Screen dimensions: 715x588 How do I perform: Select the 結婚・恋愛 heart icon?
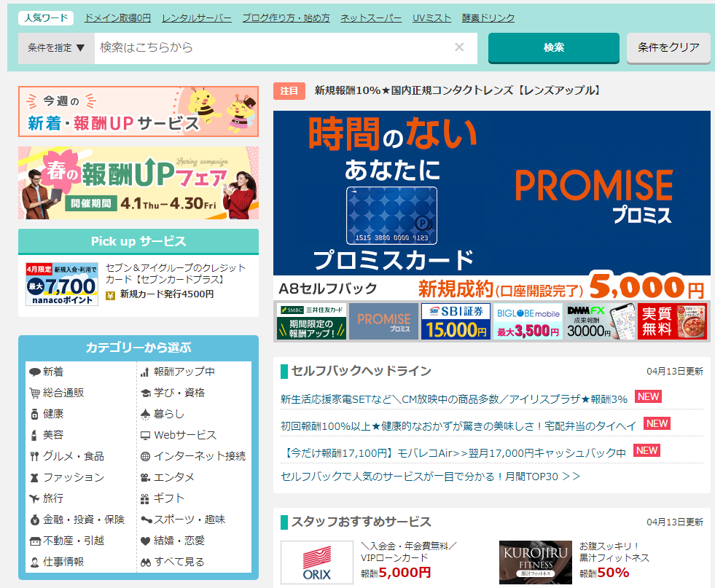[x=146, y=541]
